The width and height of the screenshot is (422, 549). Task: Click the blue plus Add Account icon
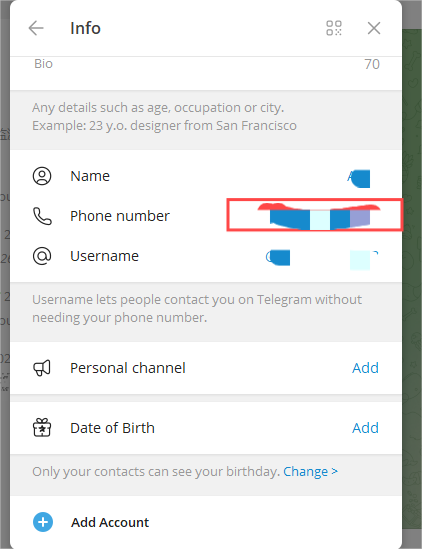(43, 522)
